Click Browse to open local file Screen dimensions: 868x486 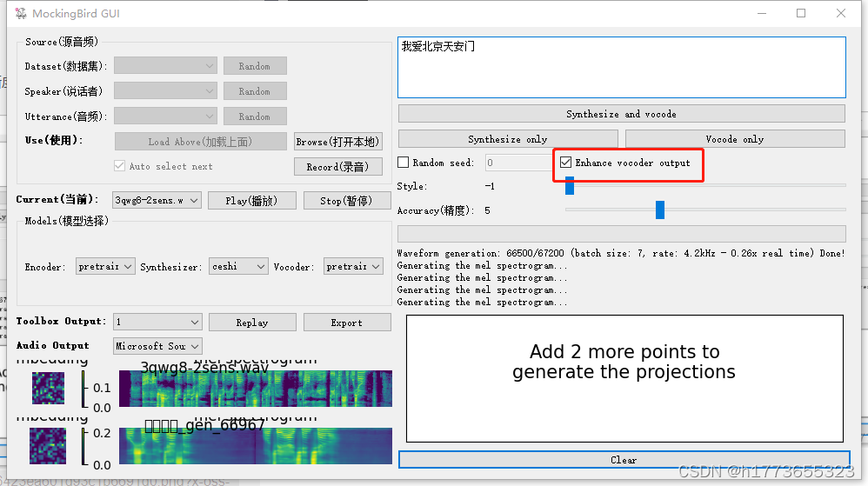pos(337,142)
